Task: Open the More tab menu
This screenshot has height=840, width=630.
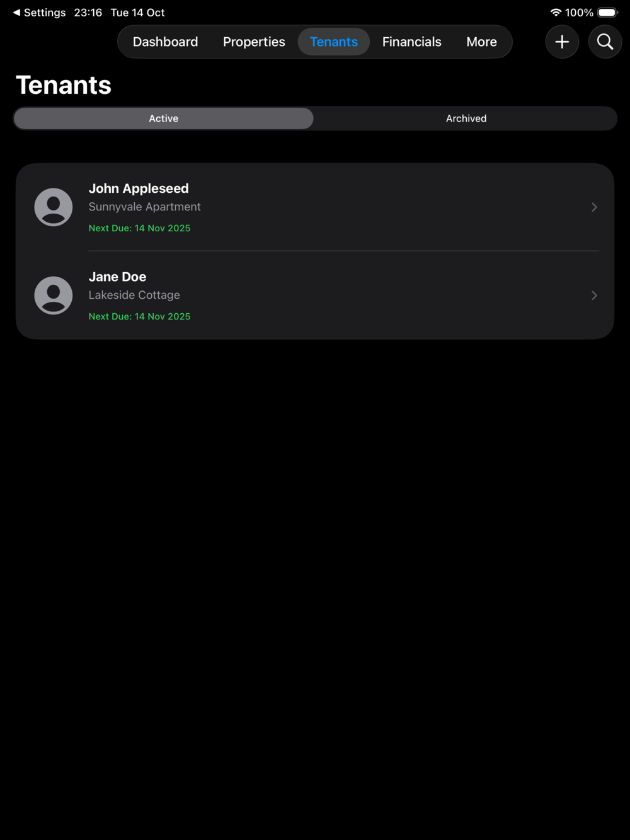Action: click(x=482, y=42)
